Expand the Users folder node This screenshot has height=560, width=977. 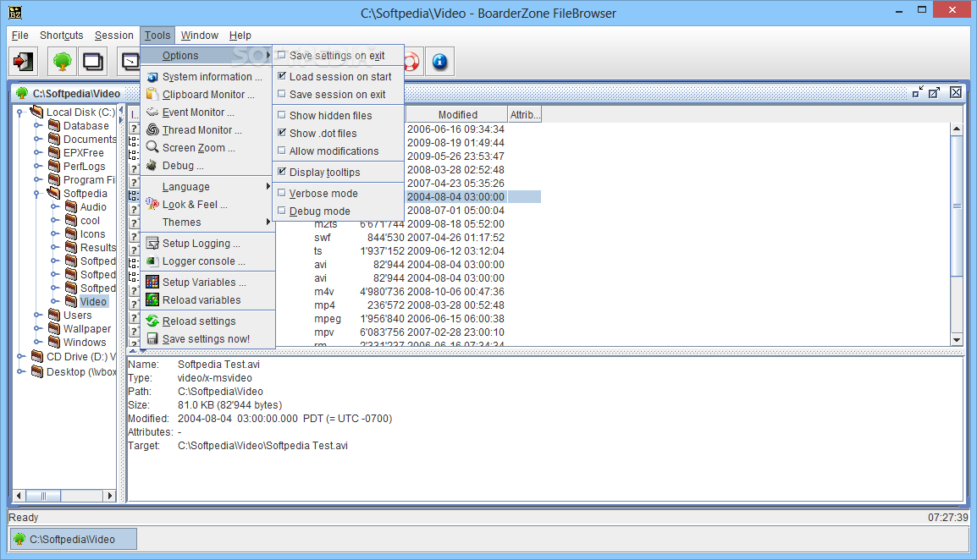pyautogui.click(x=37, y=316)
